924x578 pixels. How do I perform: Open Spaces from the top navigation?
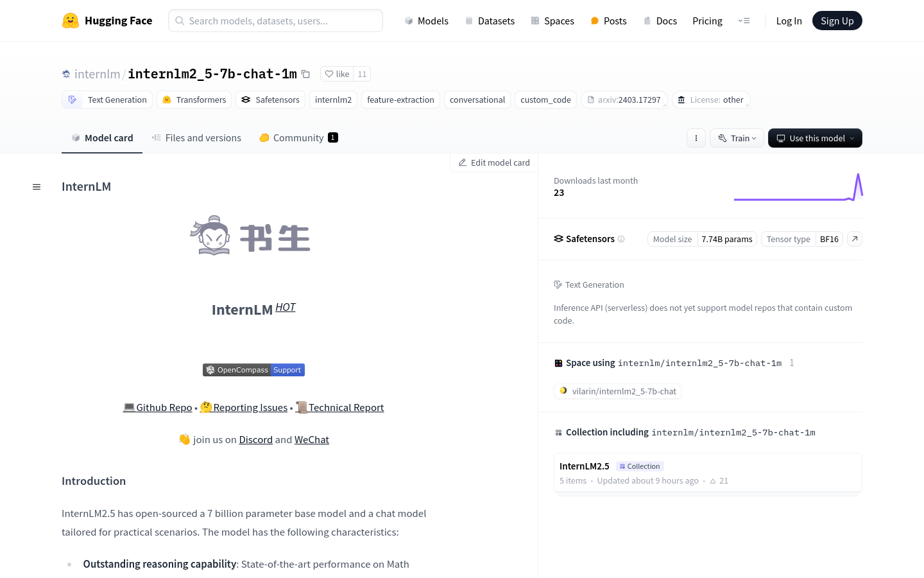(552, 21)
